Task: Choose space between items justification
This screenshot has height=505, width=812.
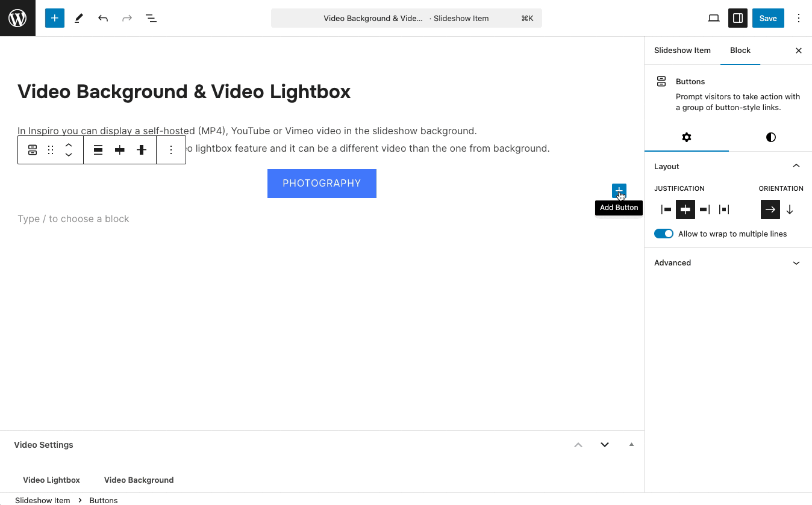Action: pos(724,209)
